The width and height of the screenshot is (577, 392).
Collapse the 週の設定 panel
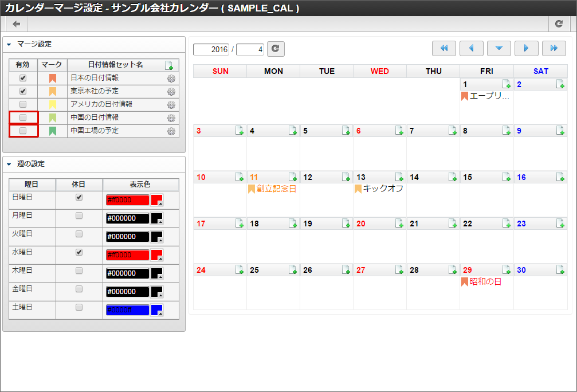pos(9,164)
